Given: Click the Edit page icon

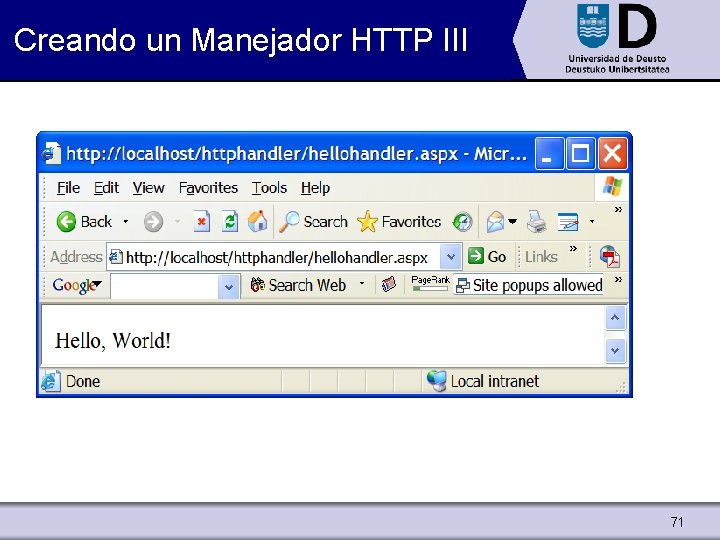Looking at the screenshot, I should pyautogui.click(x=568, y=222).
